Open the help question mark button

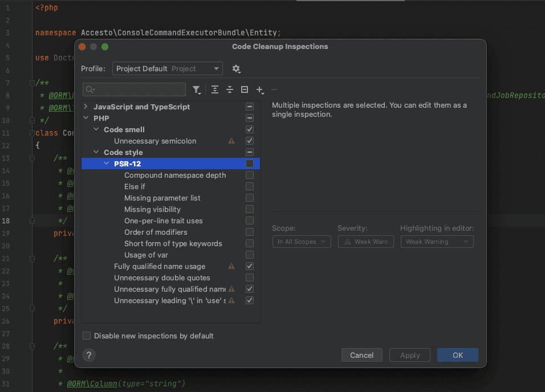[x=88, y=355]
